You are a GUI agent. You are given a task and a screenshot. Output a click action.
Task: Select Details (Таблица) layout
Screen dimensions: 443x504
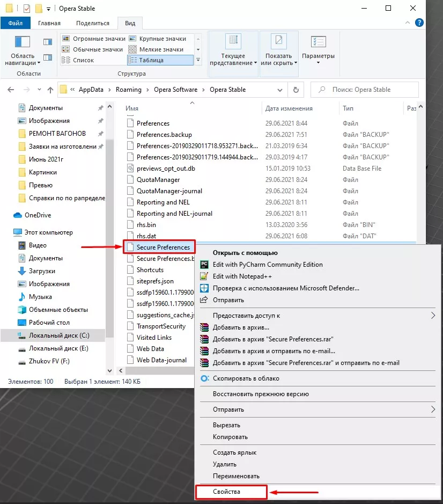[160, 60]
